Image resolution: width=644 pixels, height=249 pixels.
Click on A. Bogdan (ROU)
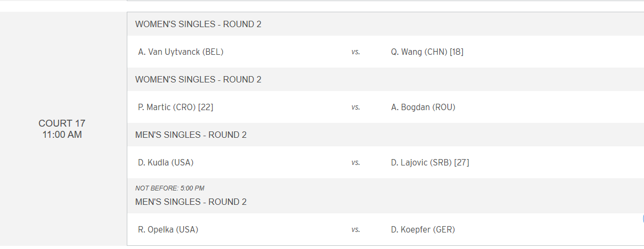point(423,107)
